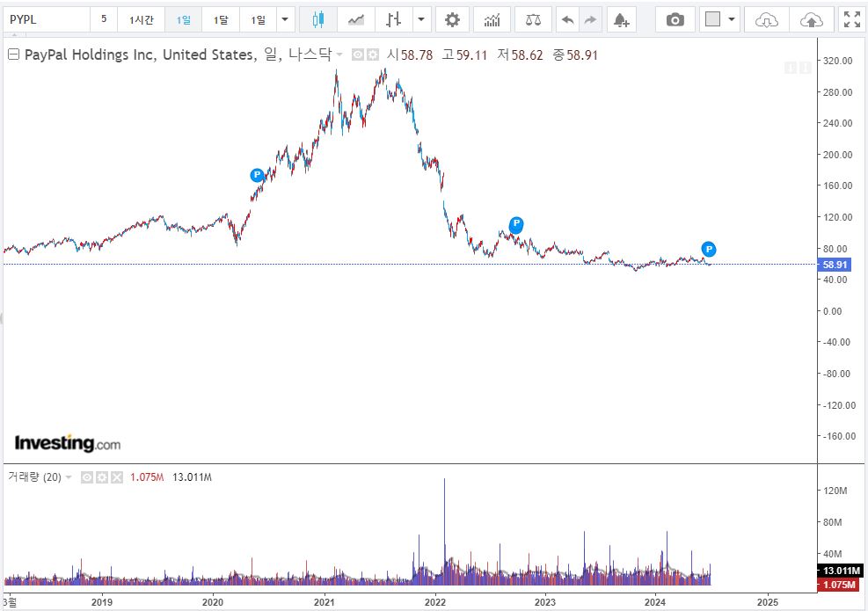
Task: Click the close value 종58.91 in the legend
Action: coord(575,55)
